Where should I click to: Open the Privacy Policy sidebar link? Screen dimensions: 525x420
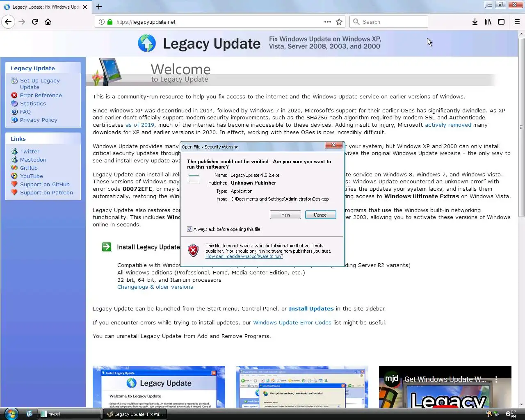pyautogui.click(x=39, y=120)
